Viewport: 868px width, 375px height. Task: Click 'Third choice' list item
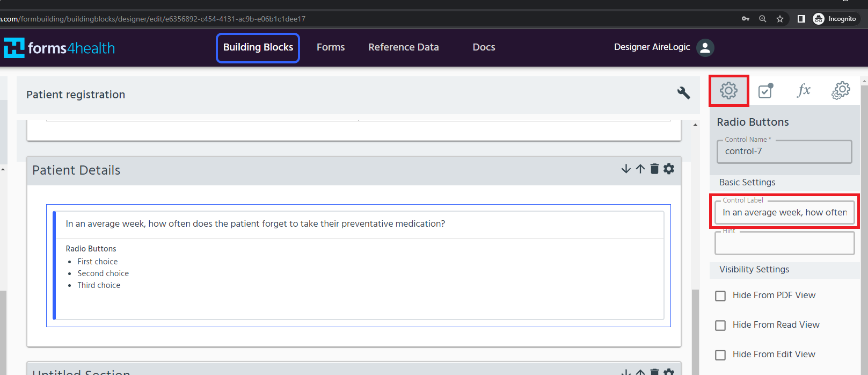coord(99,285)
